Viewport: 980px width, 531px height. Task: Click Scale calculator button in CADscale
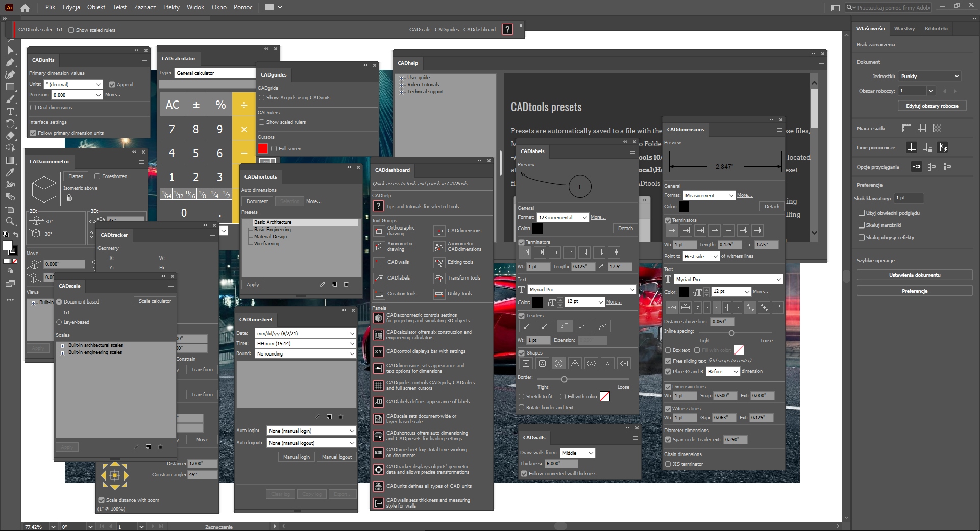155,301
